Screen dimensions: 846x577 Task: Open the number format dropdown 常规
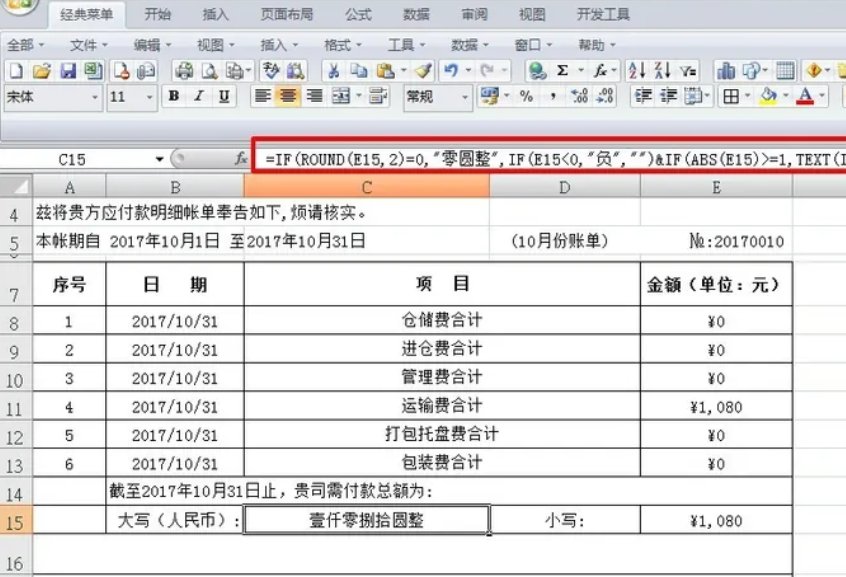(465, 98)
